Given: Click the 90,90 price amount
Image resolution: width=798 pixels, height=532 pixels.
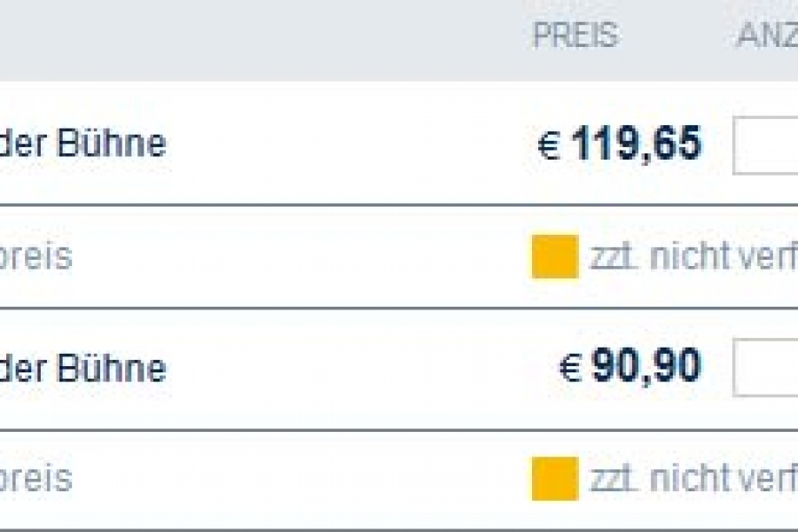Looking at the screenshot, I should tap(646, 366).
